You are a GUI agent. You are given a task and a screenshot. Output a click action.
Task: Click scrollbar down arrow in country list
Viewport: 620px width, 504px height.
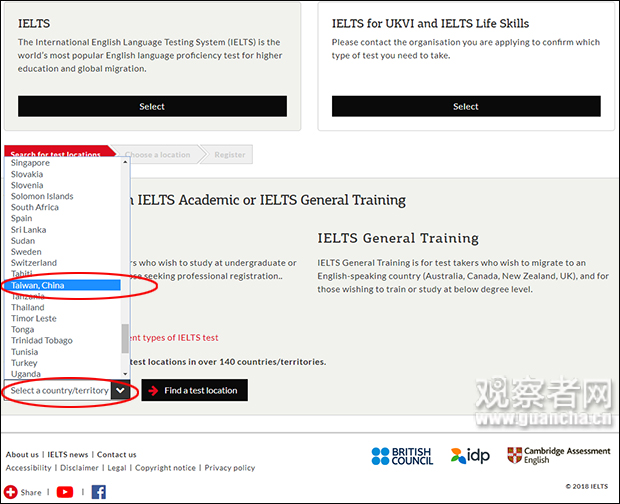[125, 374]
